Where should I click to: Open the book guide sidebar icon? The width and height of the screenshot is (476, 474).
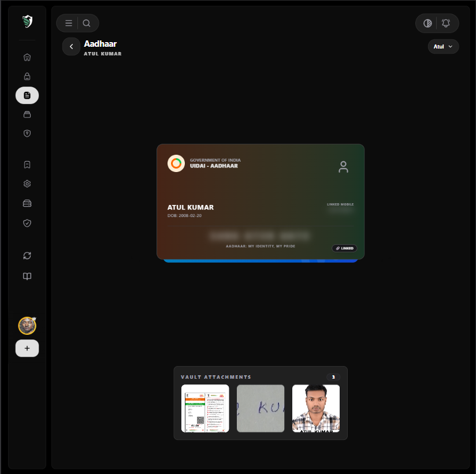click(x=27, y=276)
